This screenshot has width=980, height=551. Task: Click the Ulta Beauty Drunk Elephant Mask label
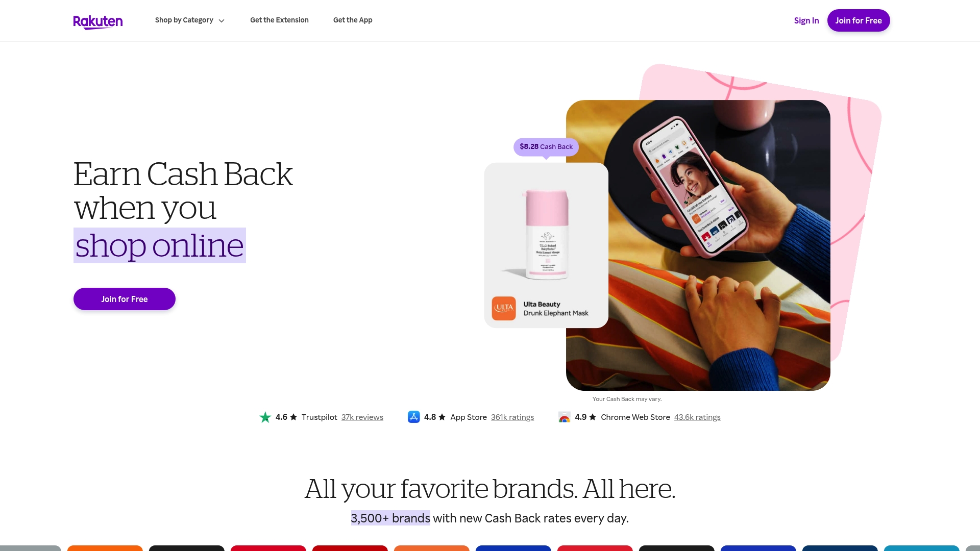point(556,309)
